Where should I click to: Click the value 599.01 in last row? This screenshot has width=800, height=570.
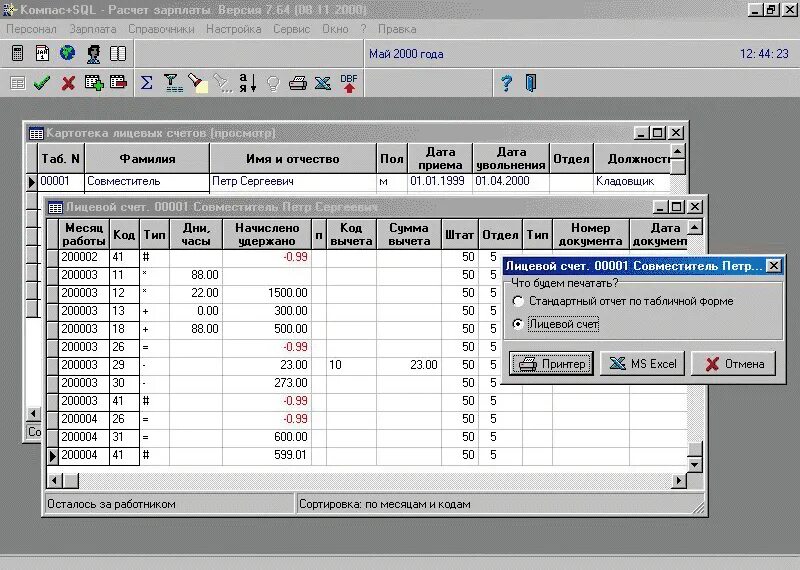click(x=290, y=455)
